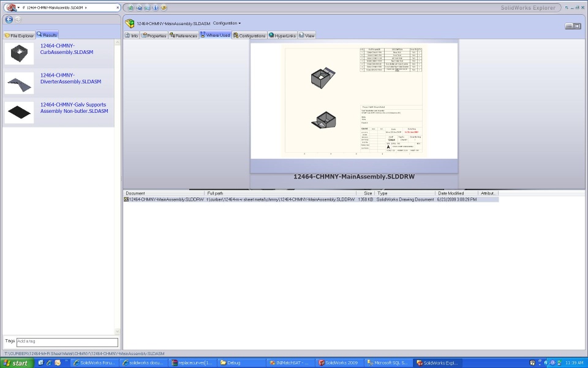Image resolution: width=588 pixels, height=368 pixels.
Task: Click the 12464-CHMNY-MainAssembly.SLDDRW preview caption
Action: (x=354, y=177)
